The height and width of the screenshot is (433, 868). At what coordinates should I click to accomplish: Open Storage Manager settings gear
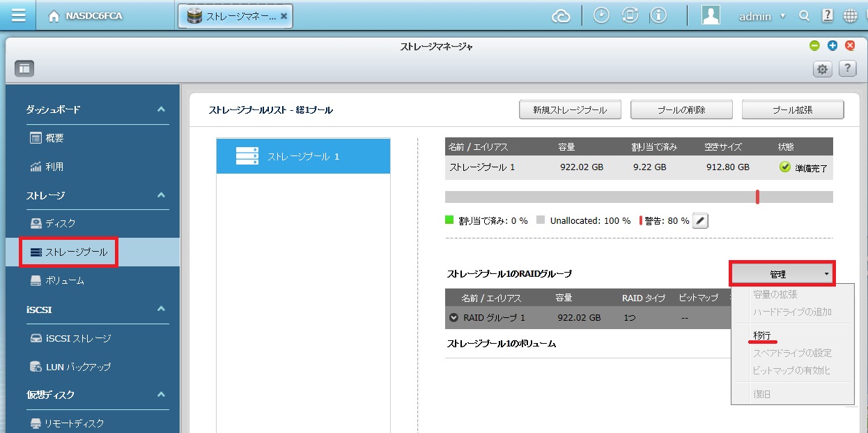(823, 68)
